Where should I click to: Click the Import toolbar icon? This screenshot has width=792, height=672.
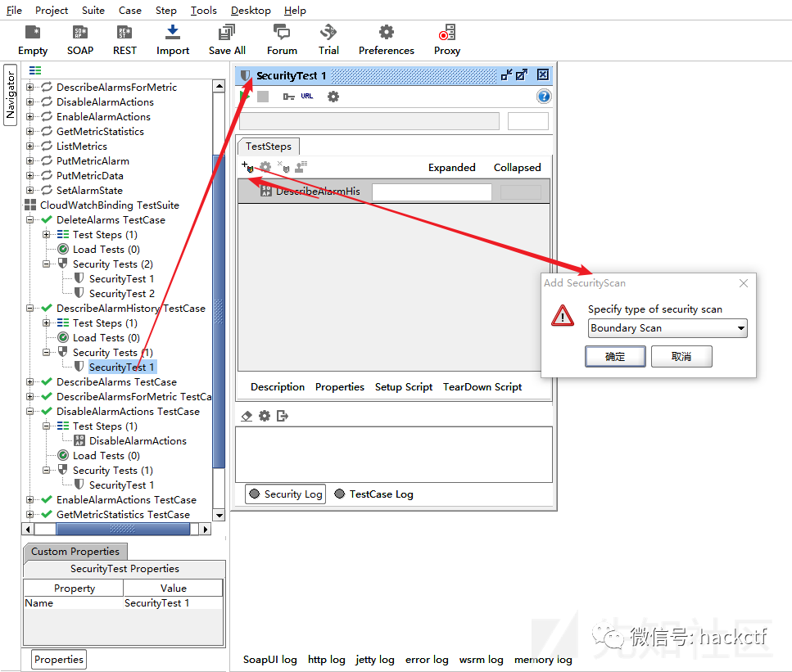point(173,40)
